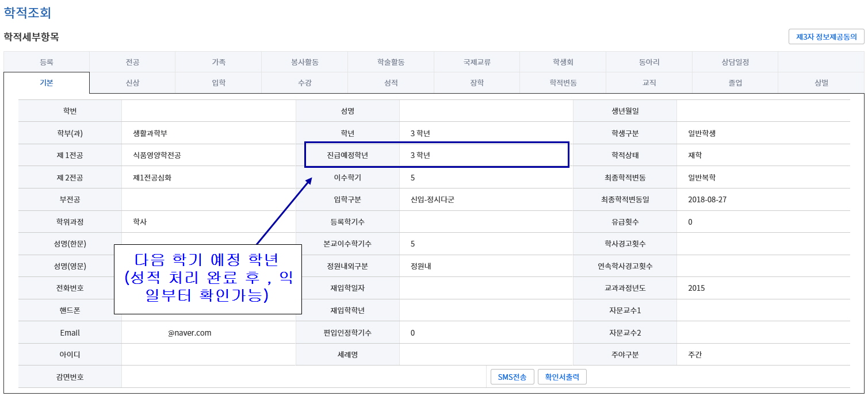Open the 전공 tab

coord(132,62)
